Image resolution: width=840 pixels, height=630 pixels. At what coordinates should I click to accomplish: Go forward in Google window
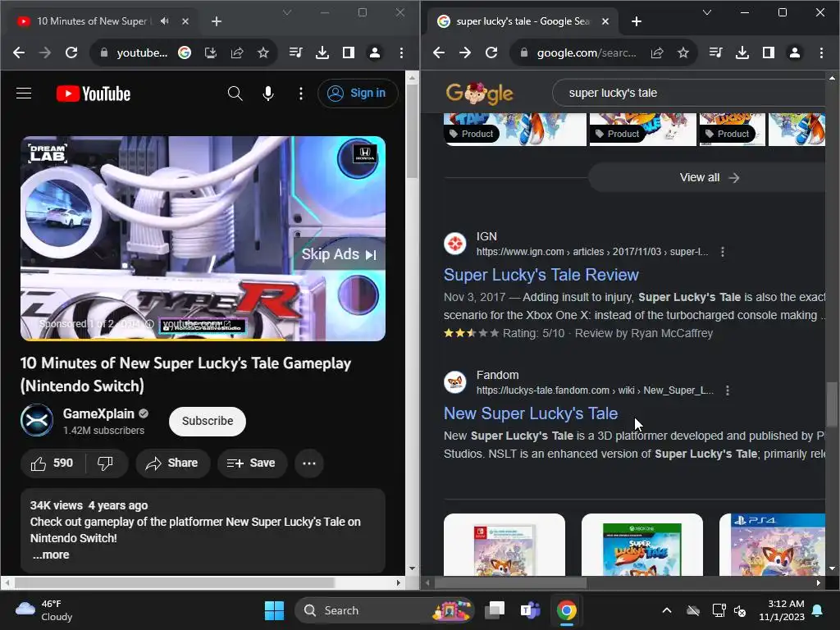pos(465,52)
